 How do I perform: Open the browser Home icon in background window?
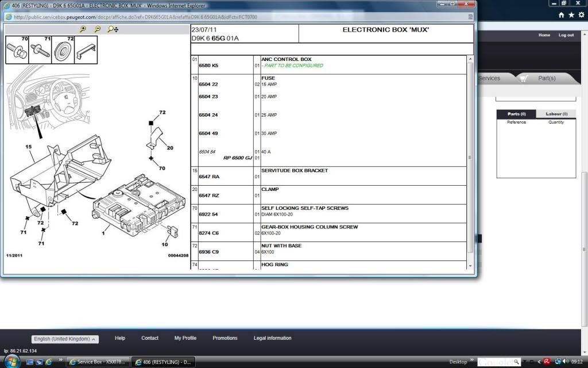(x=562, y=14)
